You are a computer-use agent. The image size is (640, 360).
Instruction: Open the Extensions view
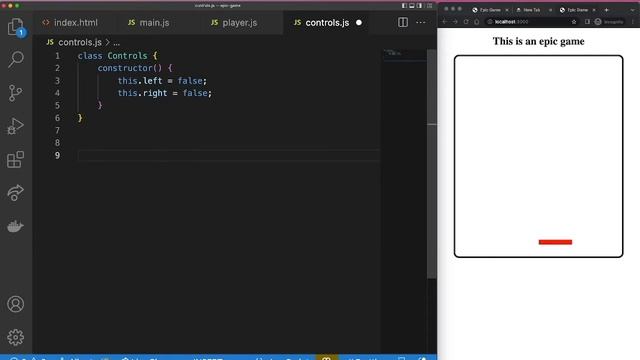tap(16, 160)
